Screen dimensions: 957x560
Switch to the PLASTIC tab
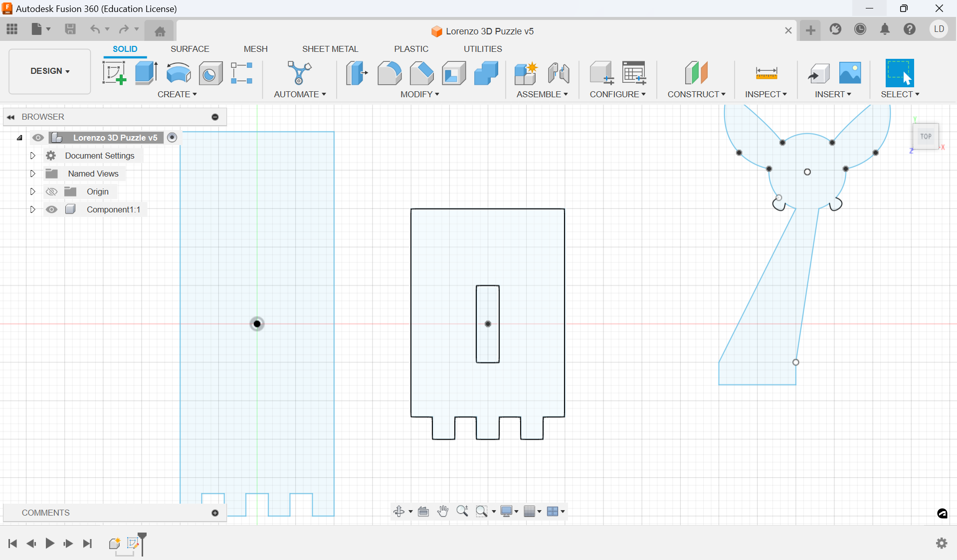[411, 49]
